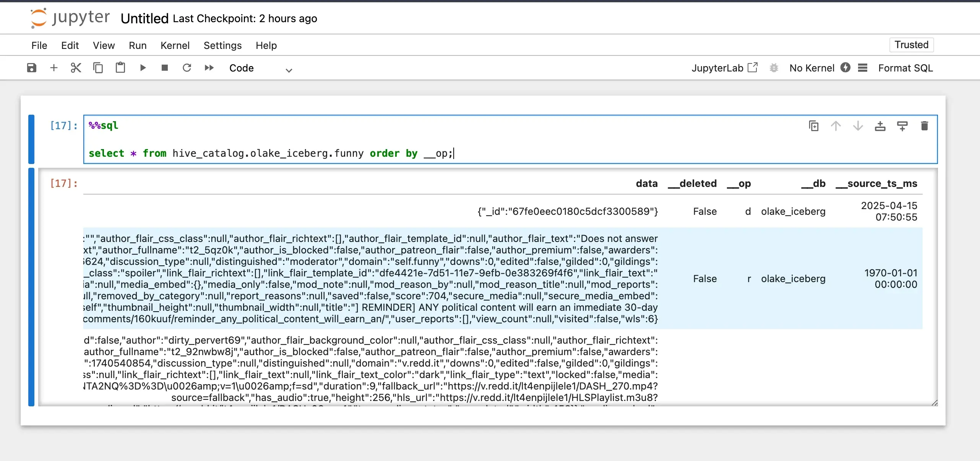The width and height of the screenshot is (980, 461).
Task: Click the Save notebook icon
Action: (x=31, y=68)
